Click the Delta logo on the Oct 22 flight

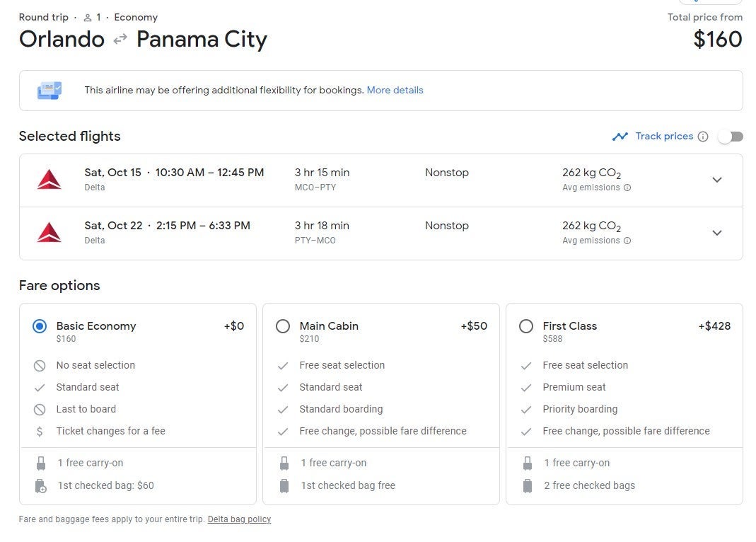[x=49, y=233]
